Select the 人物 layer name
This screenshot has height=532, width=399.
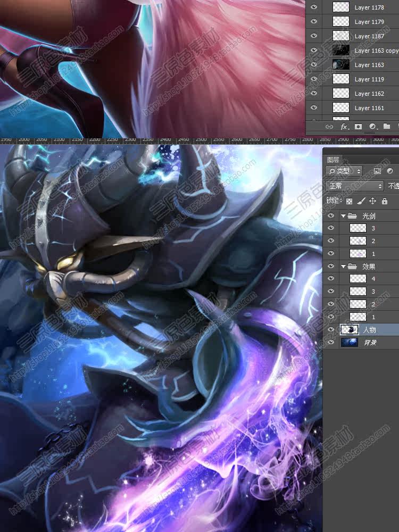tap(370, 329)
